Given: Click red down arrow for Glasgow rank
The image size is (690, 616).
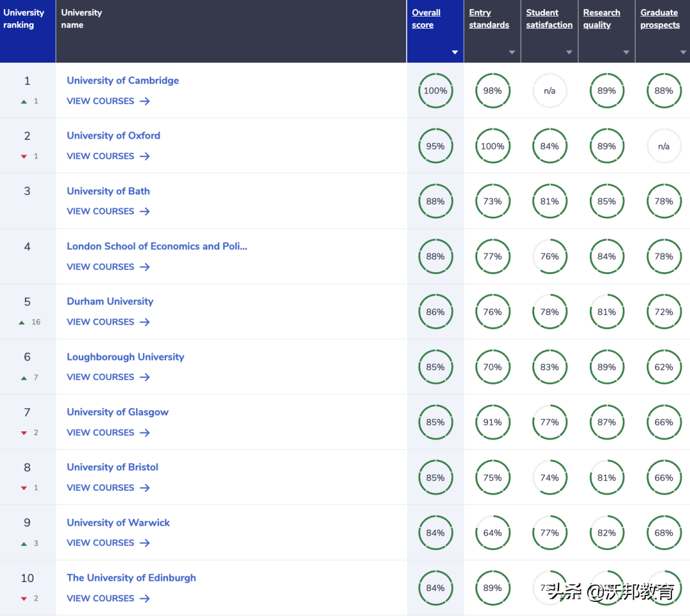Looking at the screenshot, I should (24, 433).
